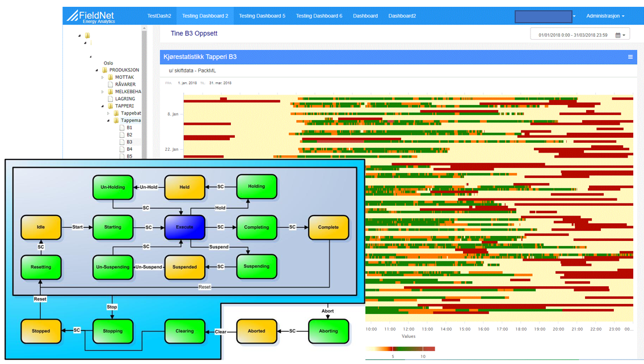
Task: Click the Starting state box
Action: [112, 227]
